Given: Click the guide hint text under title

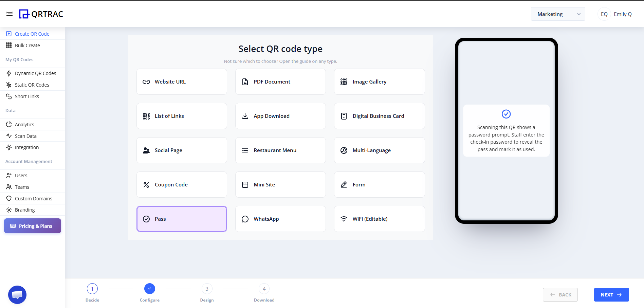Looking at the screenshot, I should pyautogui.click(x=280, y=61).
